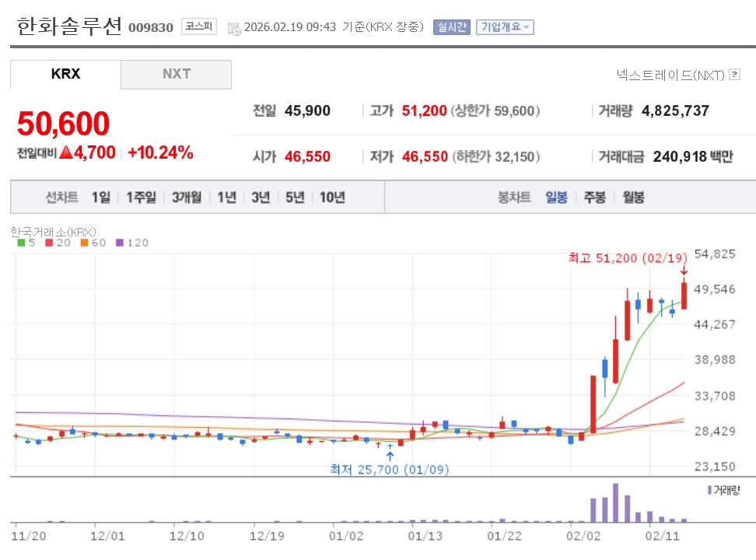Viewport: 756px width, 560px height.
Task: Choose the 월봉 monthly candle chart
Action: click(633, 198)
